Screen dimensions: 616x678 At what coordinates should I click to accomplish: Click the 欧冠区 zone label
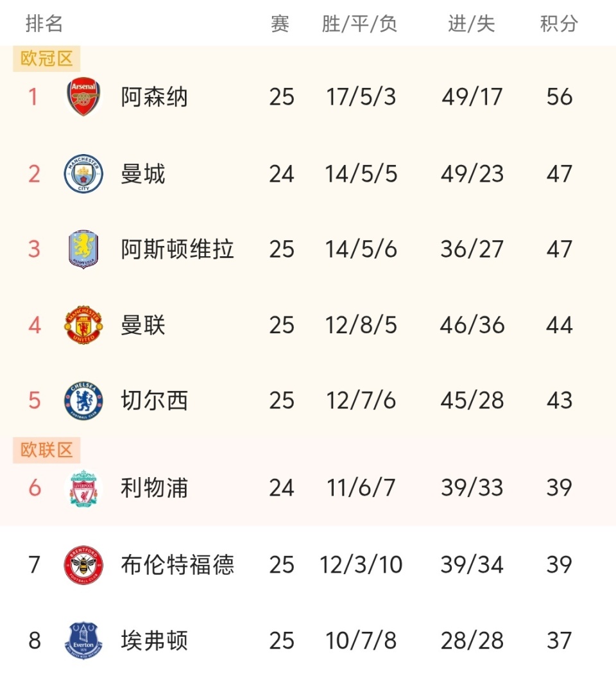point(46,59)
